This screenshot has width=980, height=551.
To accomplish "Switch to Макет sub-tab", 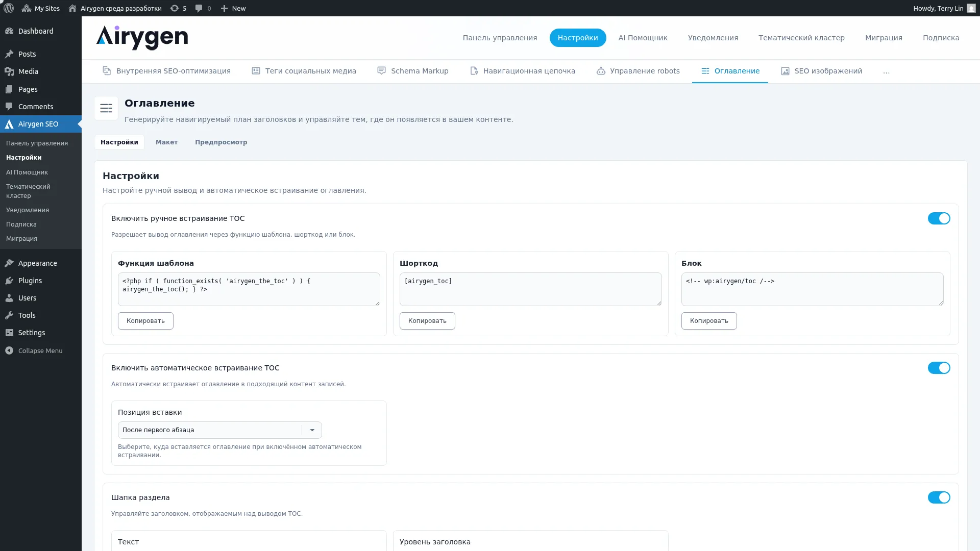I will point(166,142).
